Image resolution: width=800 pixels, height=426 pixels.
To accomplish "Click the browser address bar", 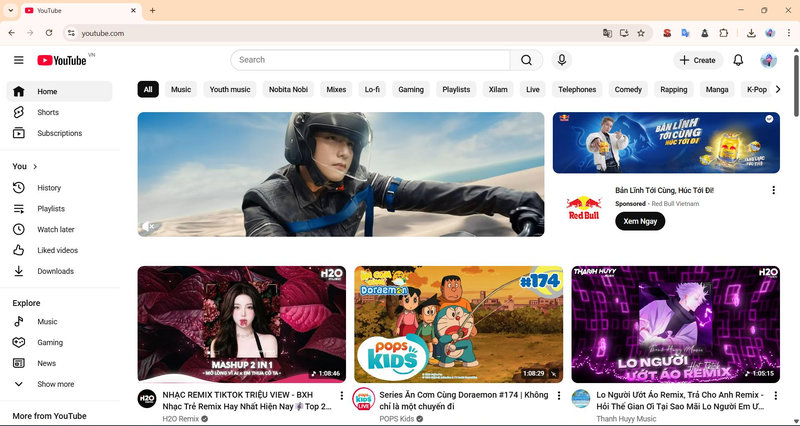I will click(339, 33).
